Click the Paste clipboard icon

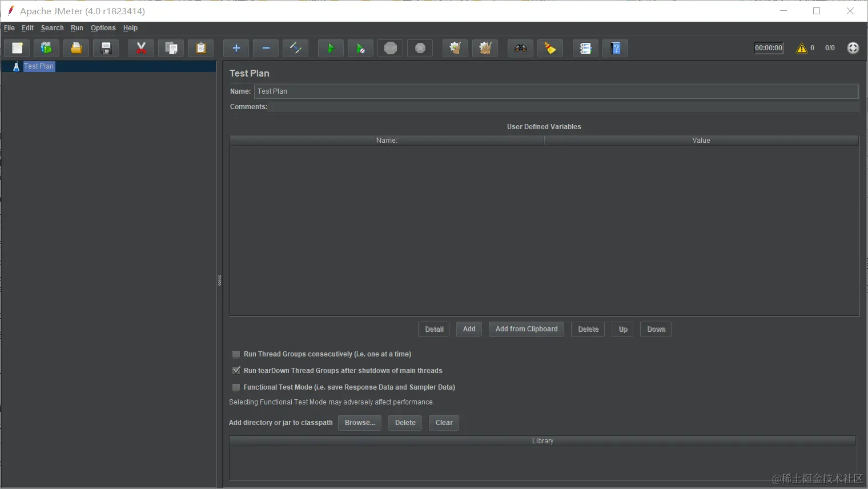tap(200, 49)
